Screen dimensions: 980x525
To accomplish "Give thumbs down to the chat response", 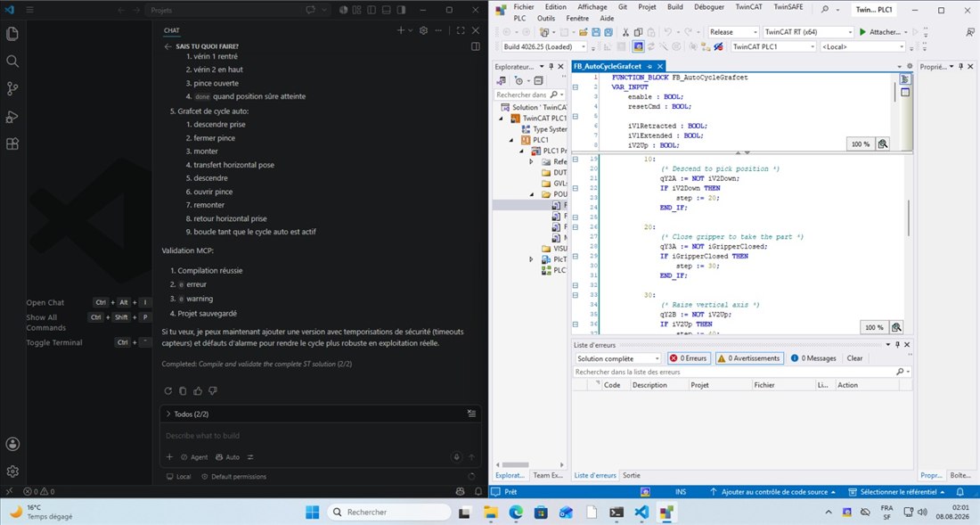I will (213, 390).
